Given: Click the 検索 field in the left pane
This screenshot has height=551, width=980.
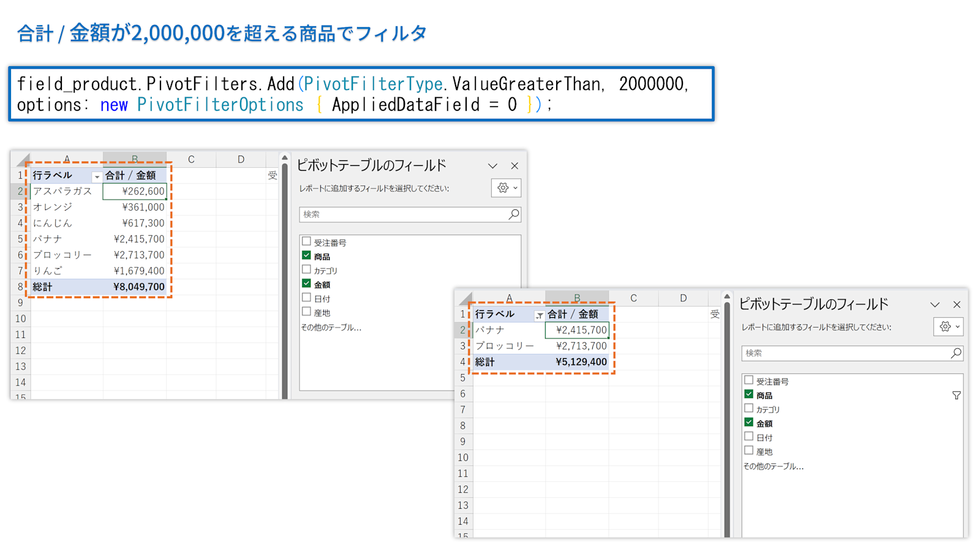Looking at the screenshot, I should [x=410, y=214].
